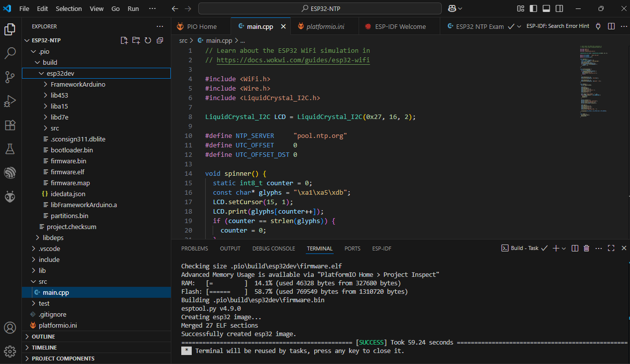Open the Selection menu
The image size is (630, 364).
click(x=69, y=8)
